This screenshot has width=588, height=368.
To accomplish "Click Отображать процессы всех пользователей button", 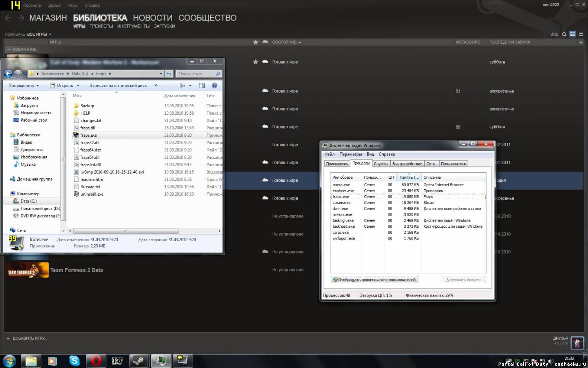I will pyautogui.click(x=374, y=280).
